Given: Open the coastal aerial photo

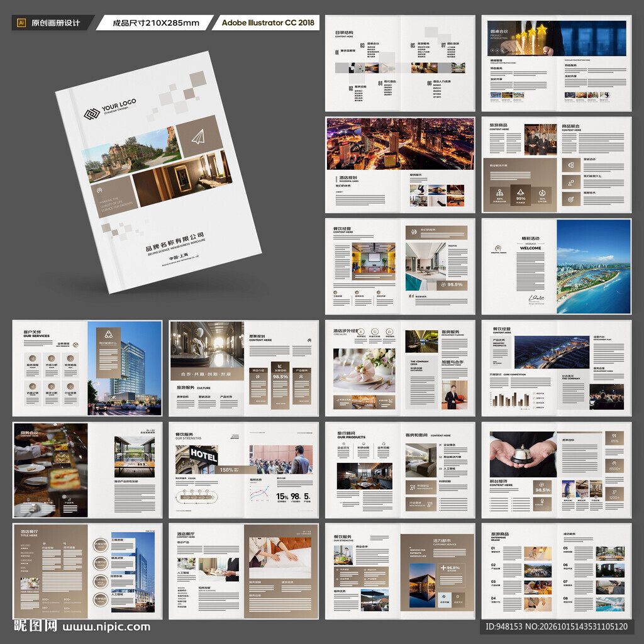Looking at the screenshot, I should tap(594, 266).
